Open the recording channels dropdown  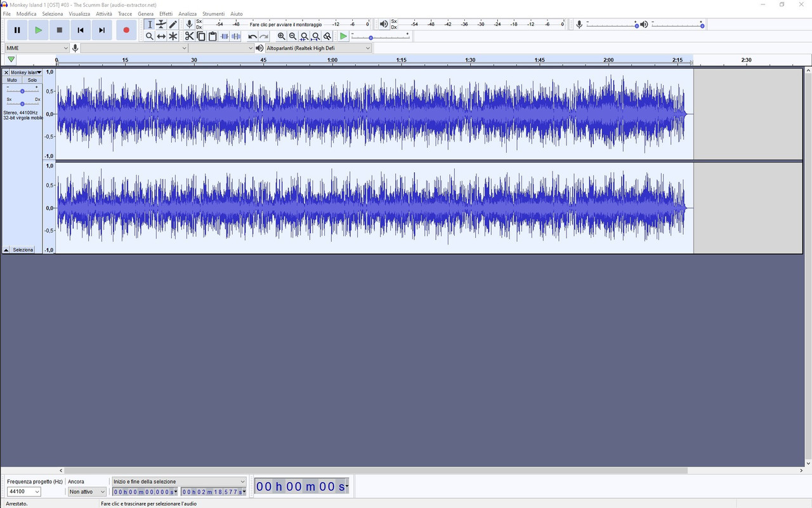click(221, 48)
